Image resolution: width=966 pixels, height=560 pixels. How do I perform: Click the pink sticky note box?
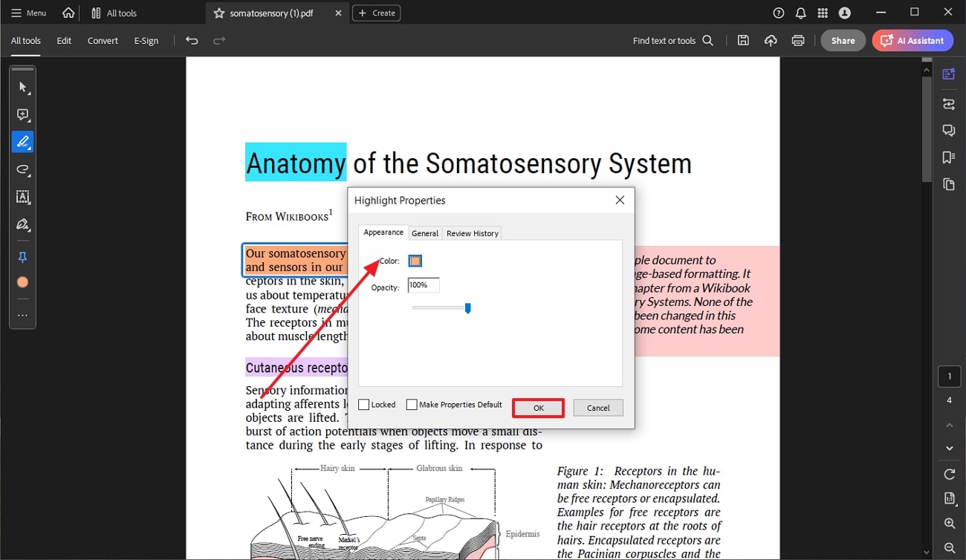pyautogui.click(x=706, y=301)
